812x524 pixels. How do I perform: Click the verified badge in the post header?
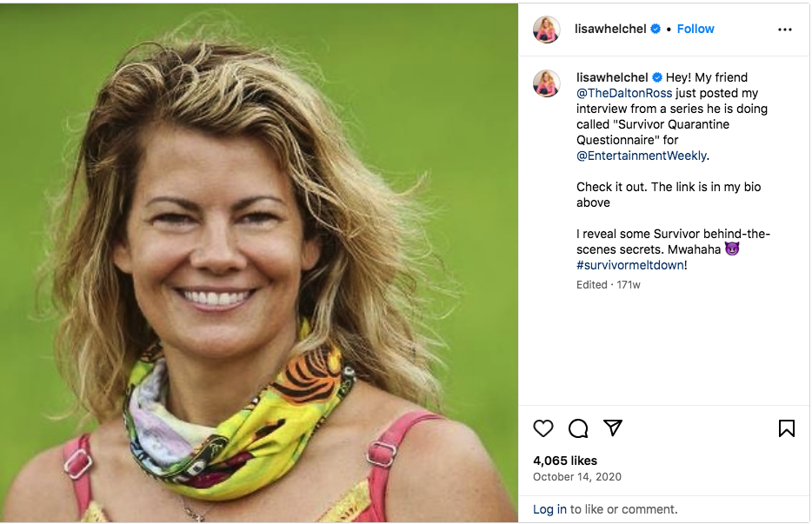point(656,29)
